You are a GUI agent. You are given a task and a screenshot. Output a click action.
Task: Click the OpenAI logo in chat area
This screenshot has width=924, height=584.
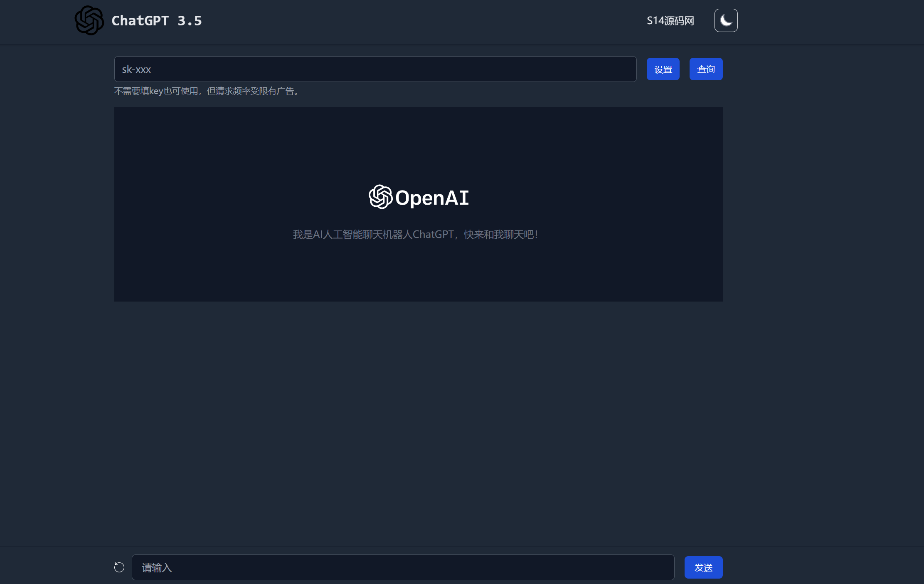coord(419,197)
